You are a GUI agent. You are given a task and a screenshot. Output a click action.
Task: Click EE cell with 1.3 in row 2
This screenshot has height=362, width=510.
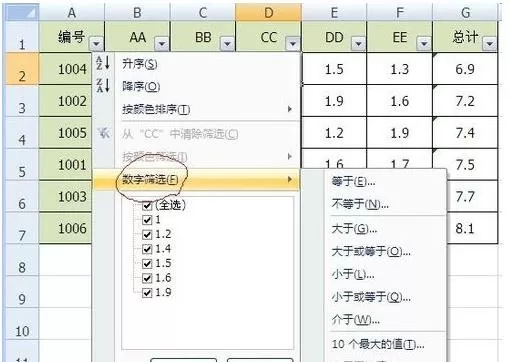point(400,69)
